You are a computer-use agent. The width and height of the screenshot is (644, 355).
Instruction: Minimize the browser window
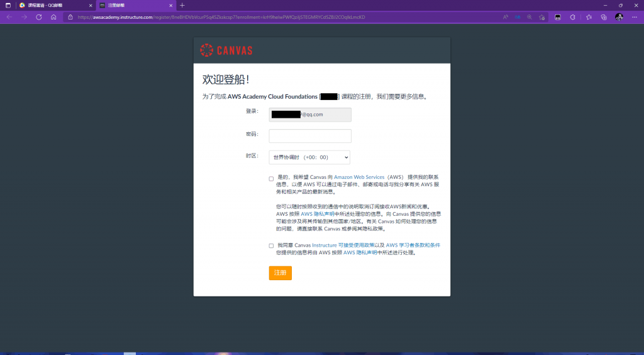(606, 5)
